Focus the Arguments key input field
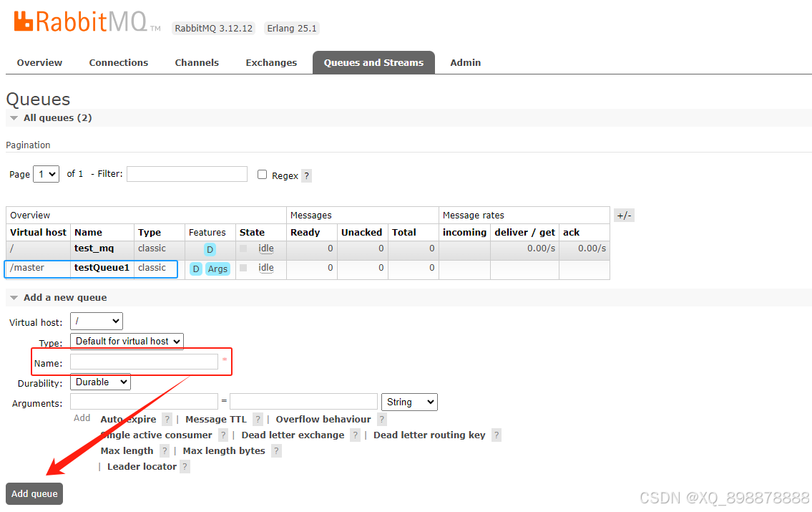812x512 pixels. tap(144, 402)
